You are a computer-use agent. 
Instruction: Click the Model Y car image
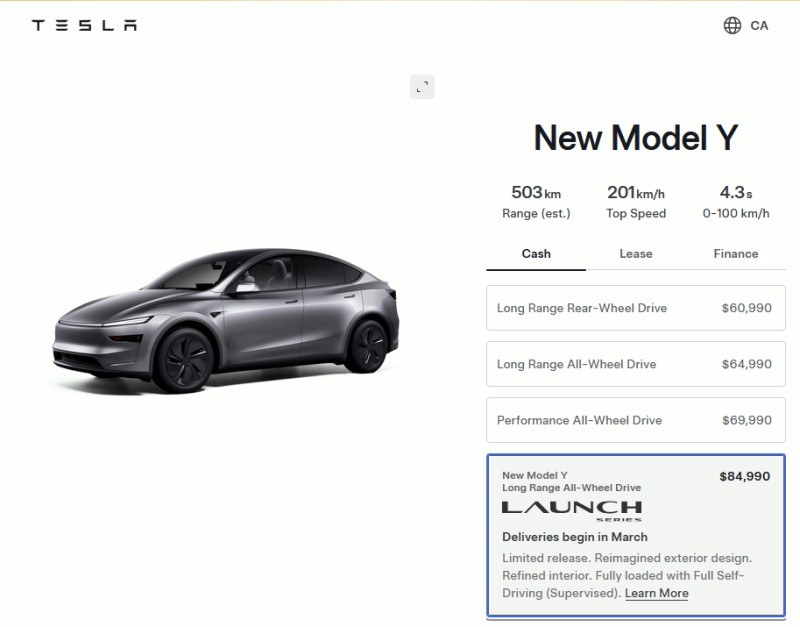pos(226,320)
